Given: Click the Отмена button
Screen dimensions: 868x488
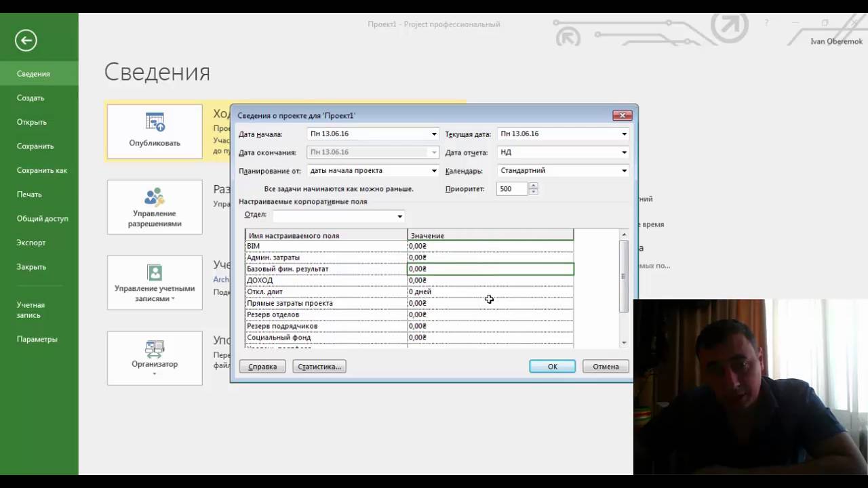Looking at the screenshot, I should click(606, 367).
